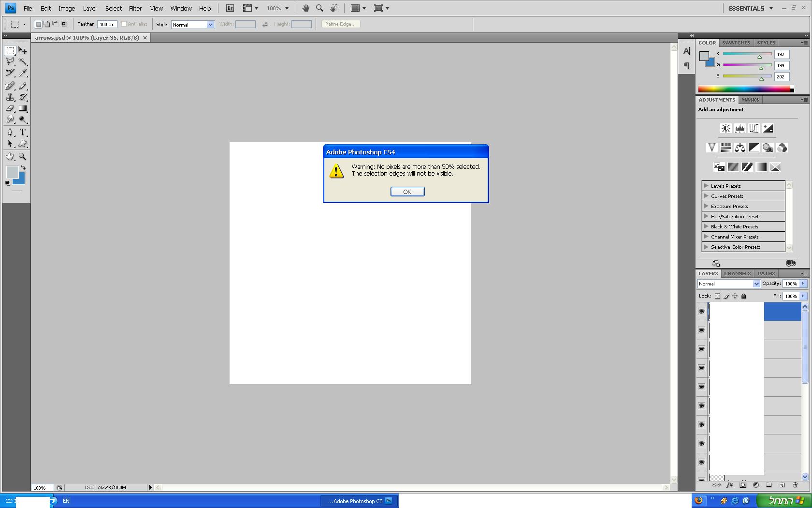The width and height of the screenshot is (812, 508).
Task: Select the Magic Wand tool
Action: (x=23, y=61)
